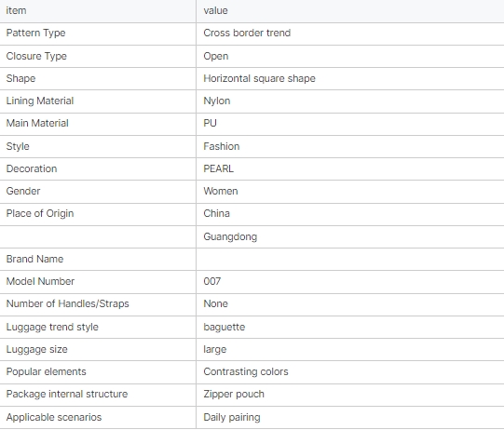This screenshot has height=430, width=504.
Task: Click the 'PEARL' decoration value
Action: tap(218, 168)
